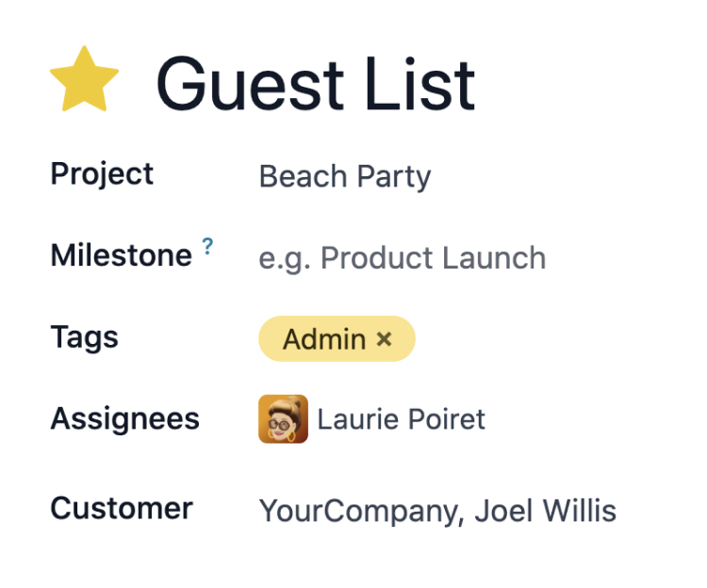Click the Project field label
The width and height of the screenshot is (707, 588).
point(102,174)
